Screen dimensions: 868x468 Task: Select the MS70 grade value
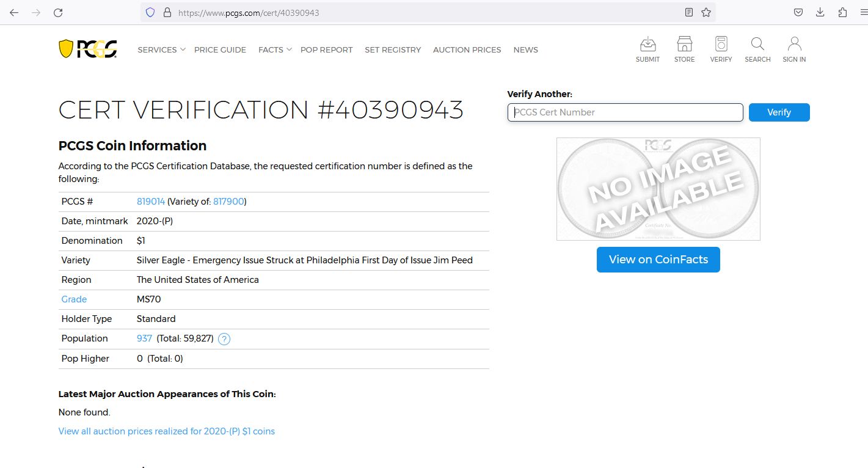(x=149, y=299)
